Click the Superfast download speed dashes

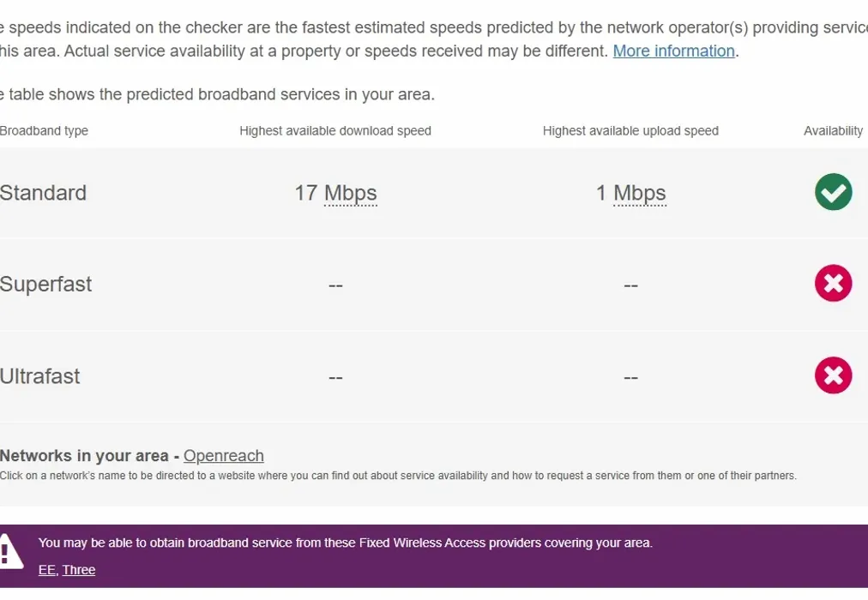click(x=335, y=285)
